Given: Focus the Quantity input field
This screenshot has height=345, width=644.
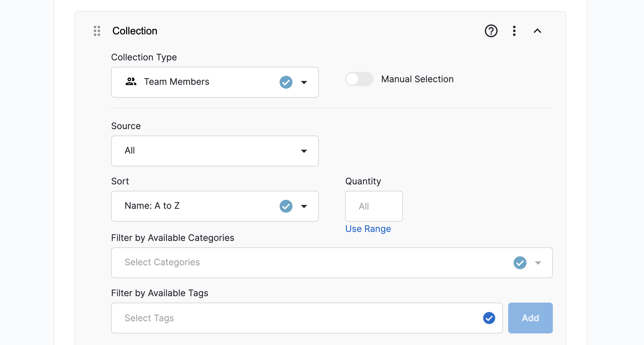Looking at the screenshot, I should [x=374, y=206].
